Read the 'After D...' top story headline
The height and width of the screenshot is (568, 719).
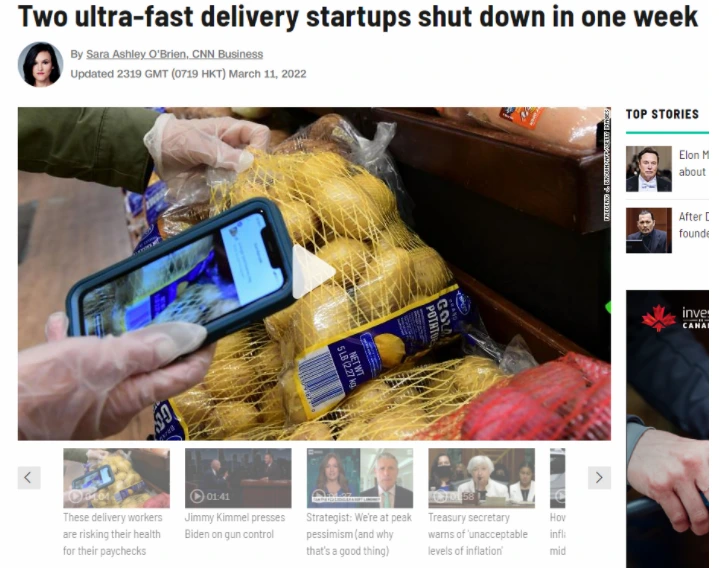(x=693, y=225)
